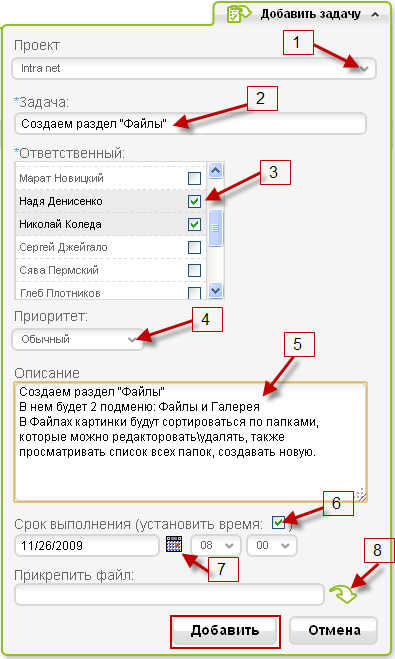Select Глеб Плотников name in list

pos(60,293)
